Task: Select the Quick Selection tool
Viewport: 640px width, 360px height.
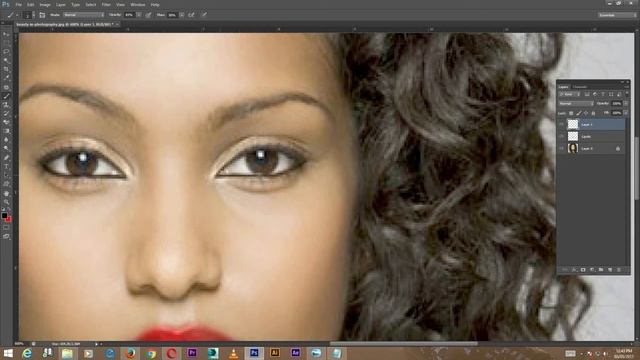Action: (x=6, y=60)
